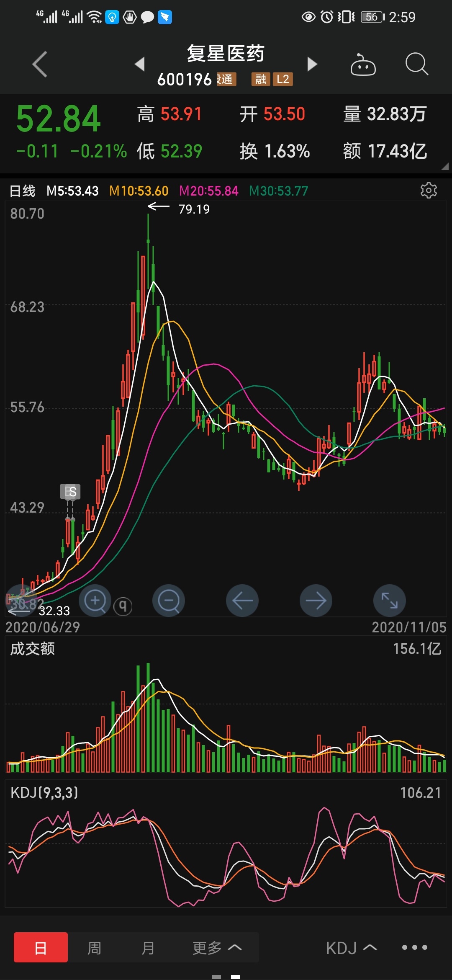Screen dimensions: 452x980
Task: Tap the 106.21 KDJ scale value
Action: pos(421,792)
